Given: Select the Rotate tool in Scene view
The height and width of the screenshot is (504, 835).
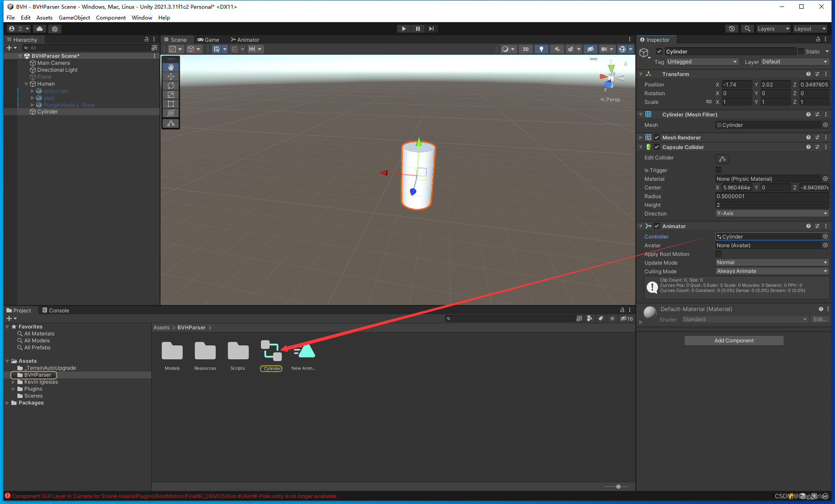Looking at the screenshot, I should [x=170, y=86].
